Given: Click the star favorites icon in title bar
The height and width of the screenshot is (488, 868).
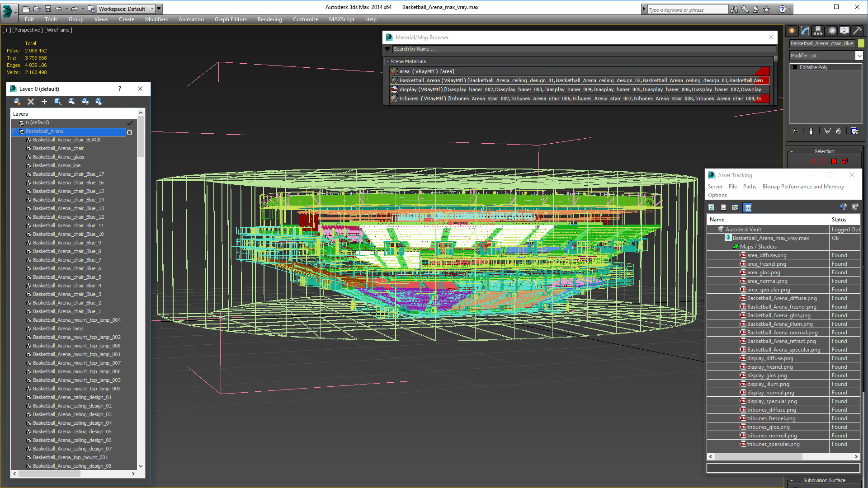Looking at the screenshot, I should tap(767, 9).
